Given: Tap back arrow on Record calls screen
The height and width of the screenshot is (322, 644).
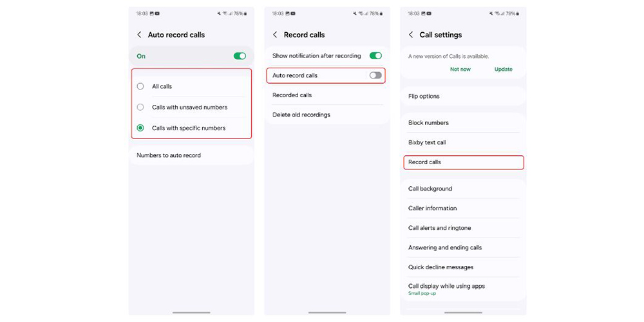Looking at the screenshot, I should pyautogui.click(x=275, y=35).
